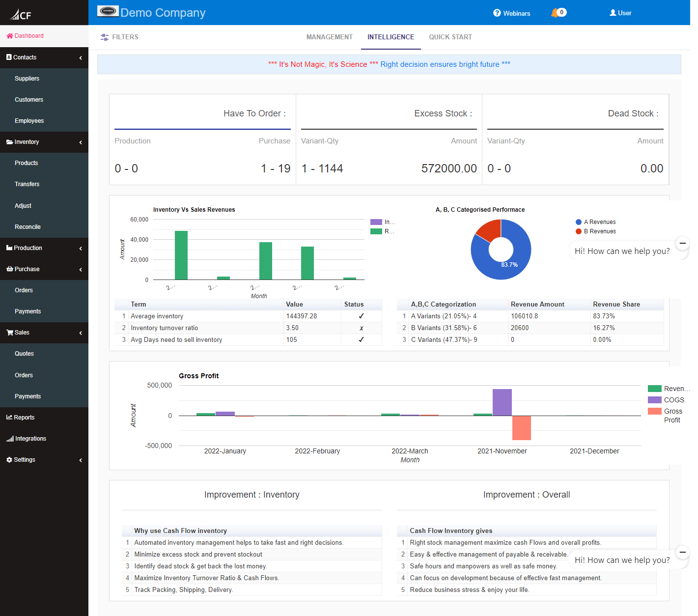Expand the Settings menu chevron
Viewport: 698px width, 616px height.
[x=81, y=460]
